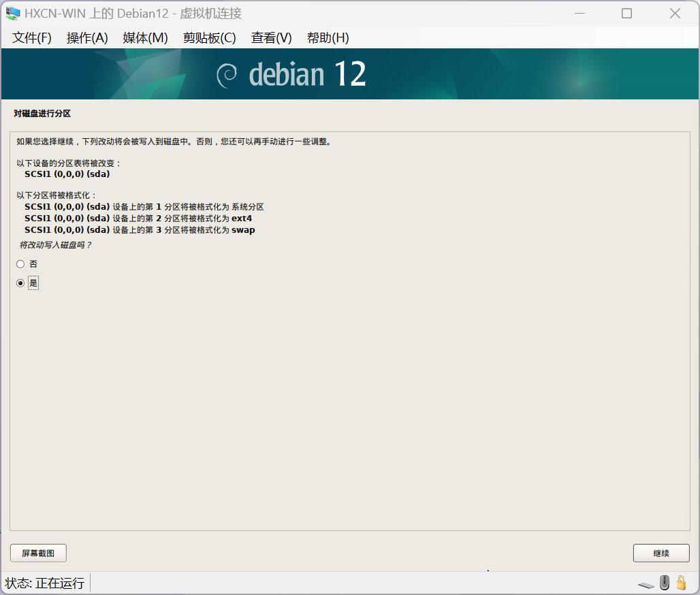Open the 查看(V) menu

click(x=272, y=38)
